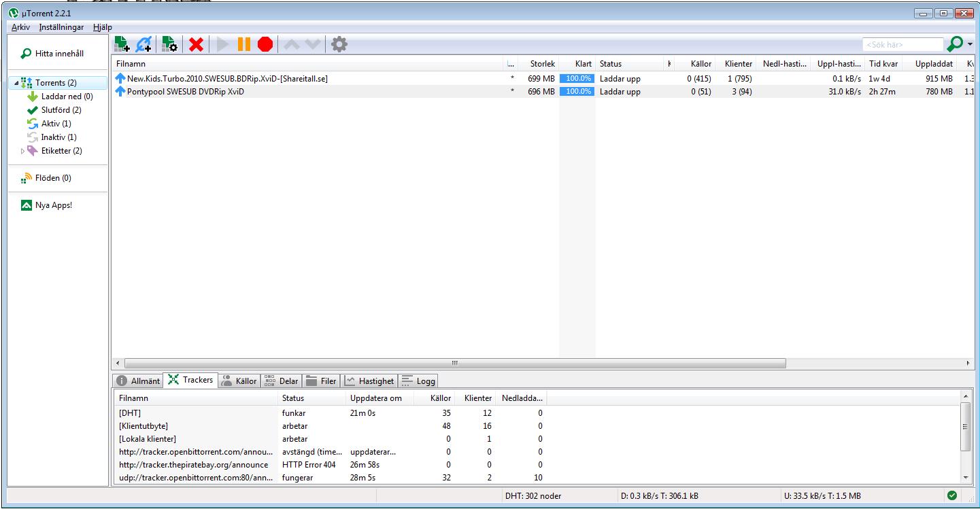
Task: Open Flöden (0) RSS feeds
Action: tap(47, 178)
